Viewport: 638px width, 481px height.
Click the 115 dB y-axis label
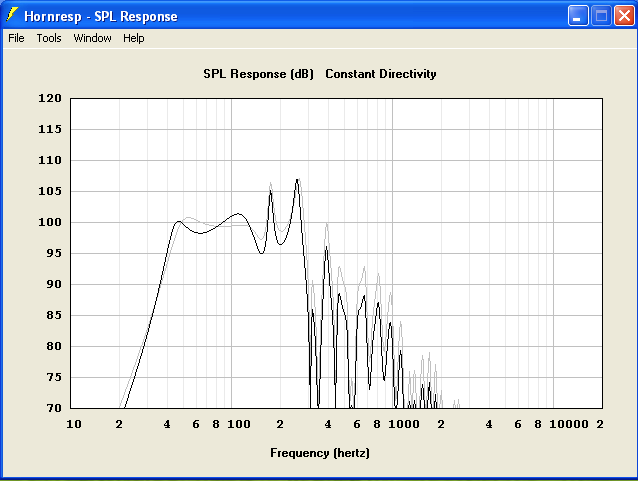pos(50,129)
